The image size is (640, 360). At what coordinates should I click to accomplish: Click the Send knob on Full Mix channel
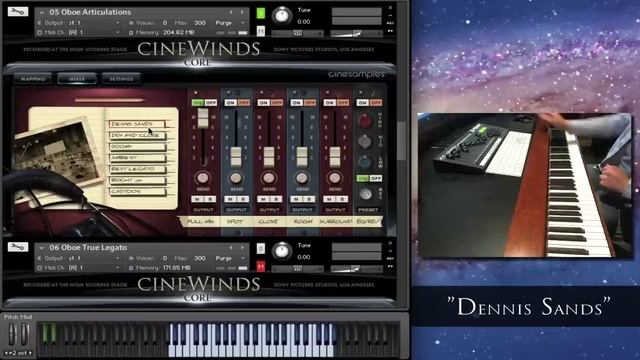203,178
